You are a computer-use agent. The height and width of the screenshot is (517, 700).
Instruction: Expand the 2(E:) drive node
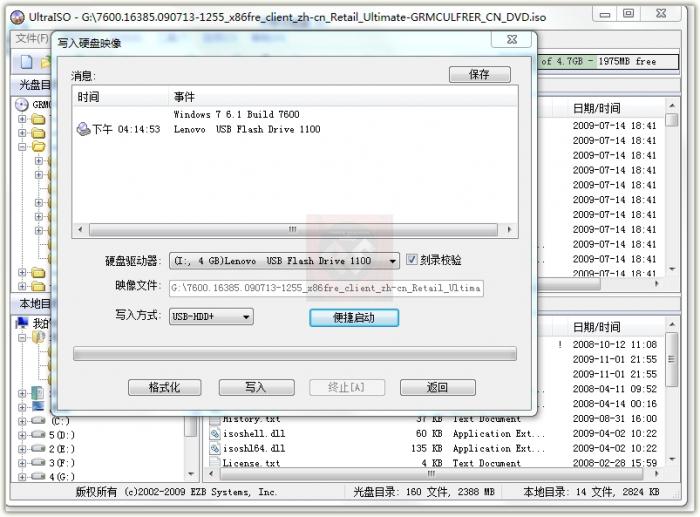[22, 448]
